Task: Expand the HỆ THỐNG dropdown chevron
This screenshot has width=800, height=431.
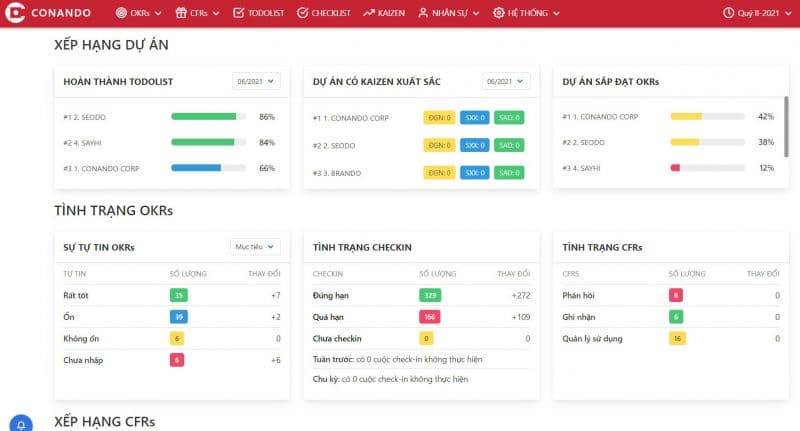Action: (x=556, y=13)
